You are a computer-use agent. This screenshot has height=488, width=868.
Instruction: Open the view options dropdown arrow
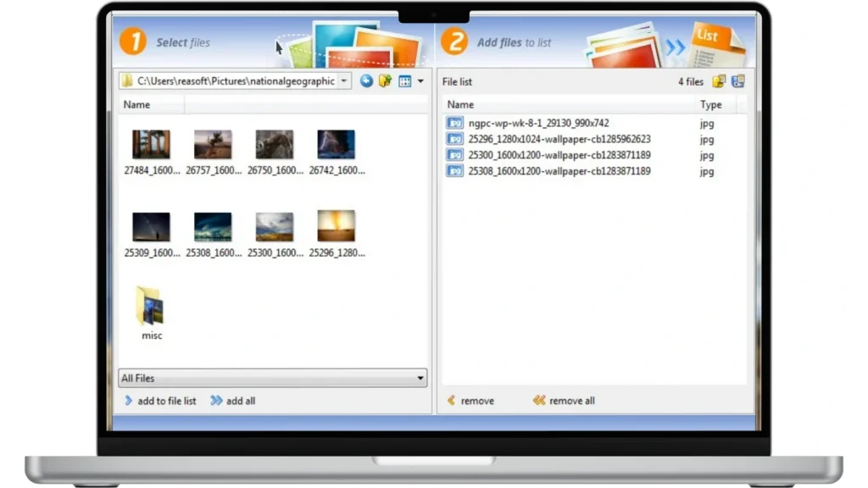coord(420,81)
